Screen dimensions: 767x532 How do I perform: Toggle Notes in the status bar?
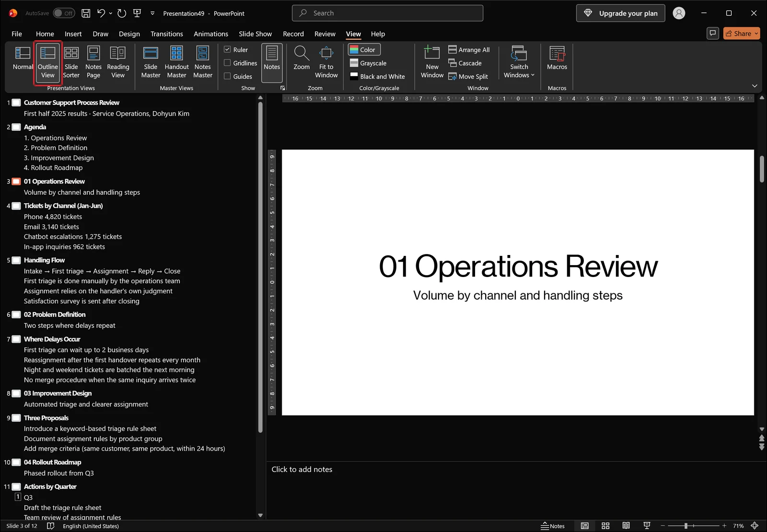553,526
